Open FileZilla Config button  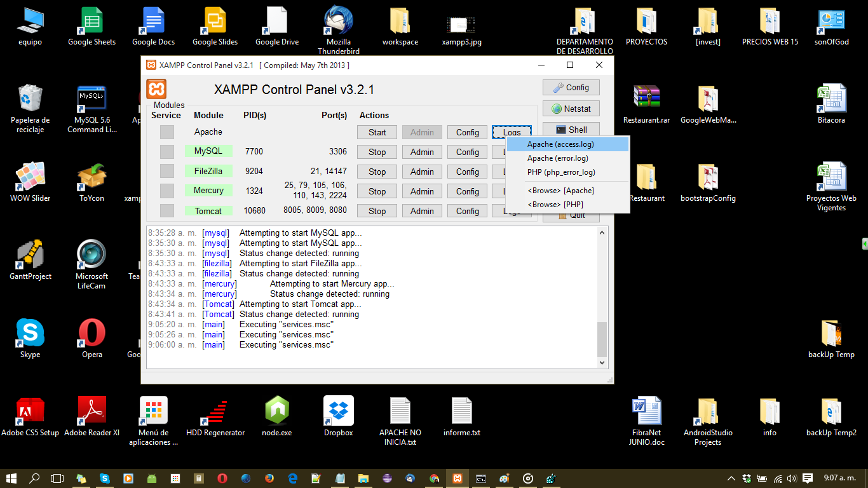click(467, 172)
